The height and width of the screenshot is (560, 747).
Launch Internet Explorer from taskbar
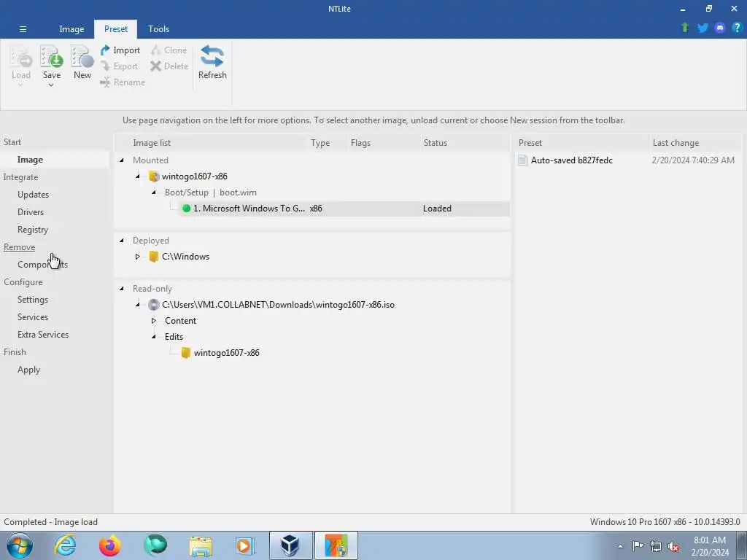click(65, 545)
